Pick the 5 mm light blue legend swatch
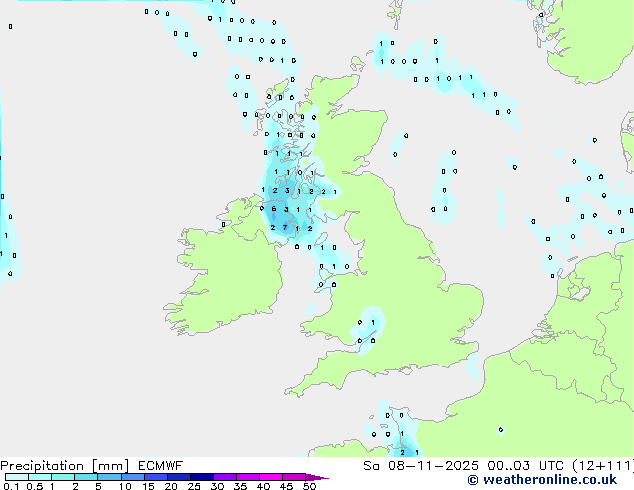 109,478
